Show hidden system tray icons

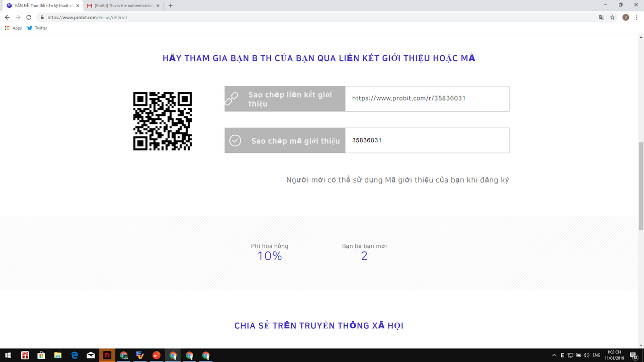tap(554, 355)
